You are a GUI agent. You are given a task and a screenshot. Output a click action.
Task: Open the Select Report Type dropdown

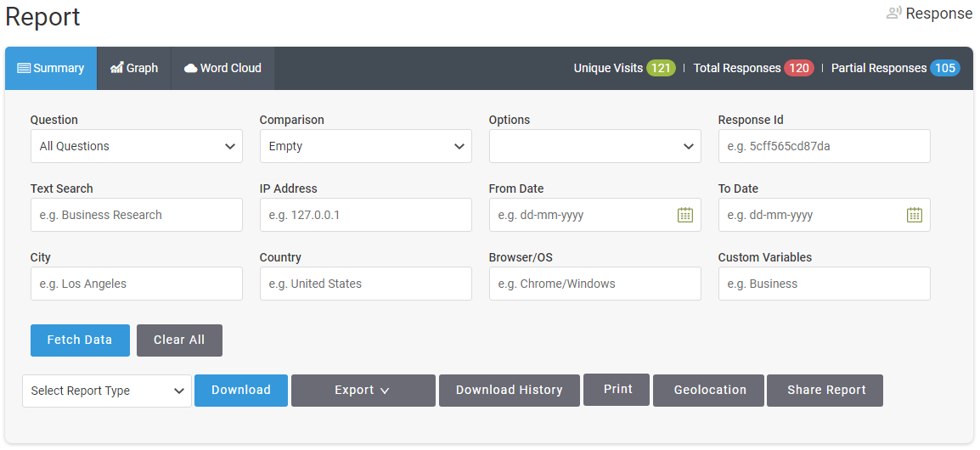pos(107,391)
